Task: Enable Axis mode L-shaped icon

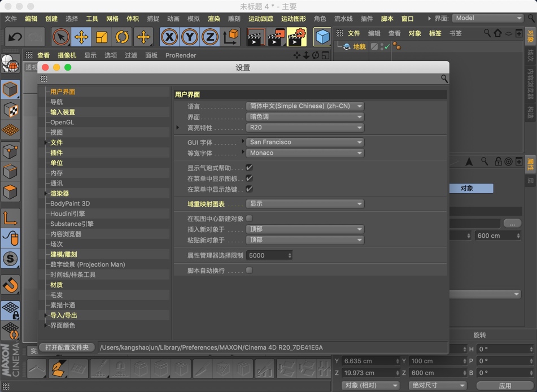Action: 10,217
